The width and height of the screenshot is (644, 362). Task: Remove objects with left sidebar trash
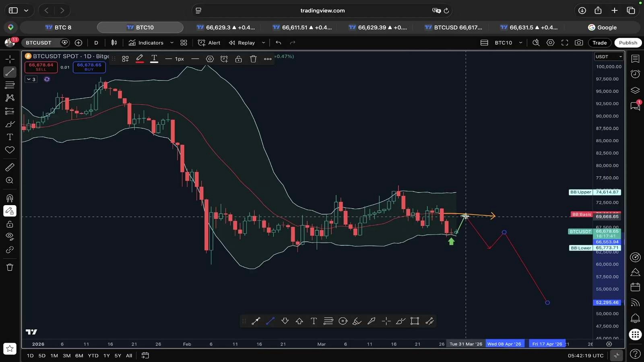point(10,267)
